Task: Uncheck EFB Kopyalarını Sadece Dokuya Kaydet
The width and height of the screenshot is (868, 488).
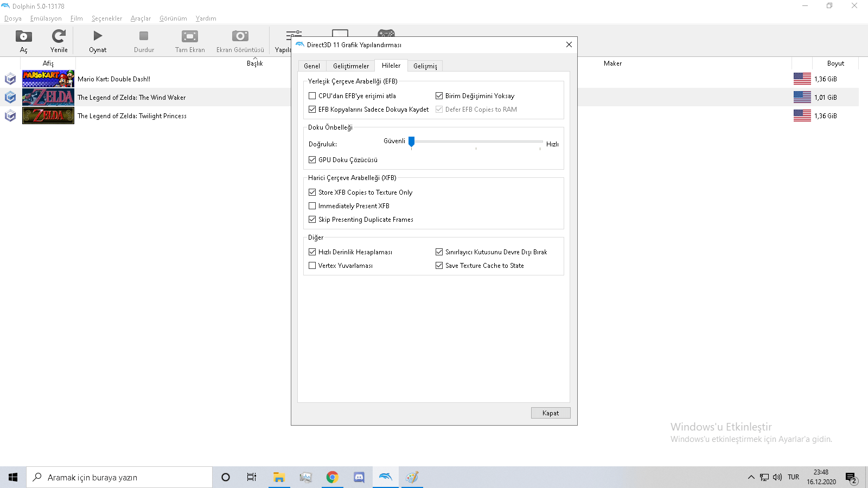Action: tap(312, 110)
